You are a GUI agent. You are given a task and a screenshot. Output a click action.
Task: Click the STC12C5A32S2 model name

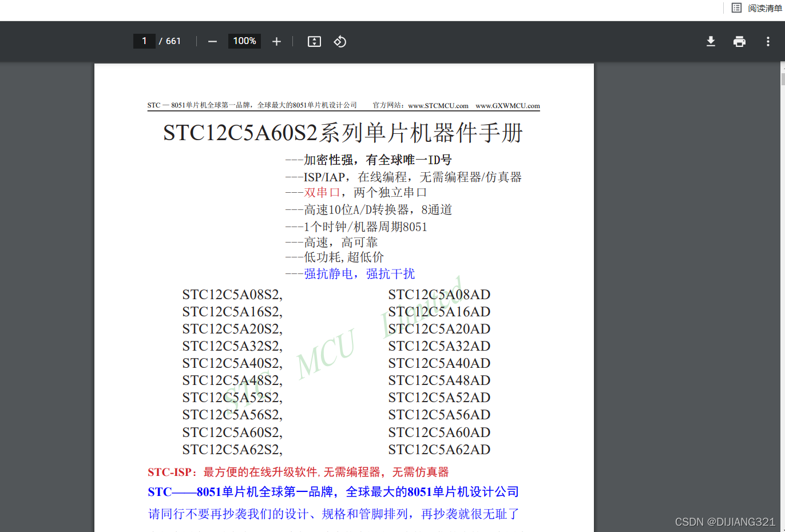point(232,346)
